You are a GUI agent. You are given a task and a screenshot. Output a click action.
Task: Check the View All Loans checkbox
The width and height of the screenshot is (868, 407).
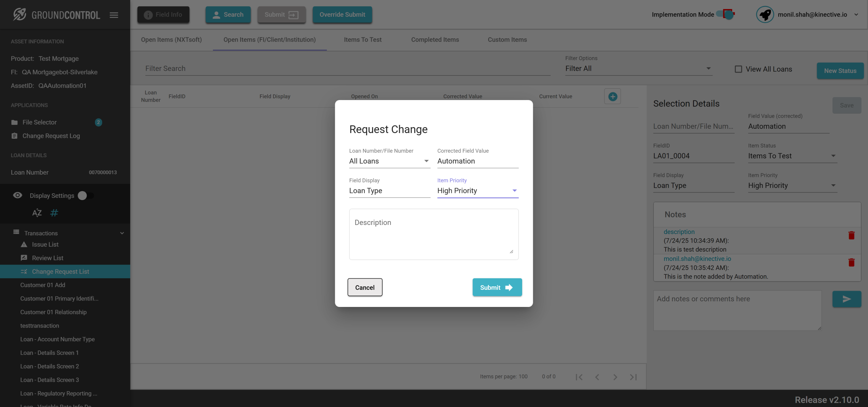(738, 69)
